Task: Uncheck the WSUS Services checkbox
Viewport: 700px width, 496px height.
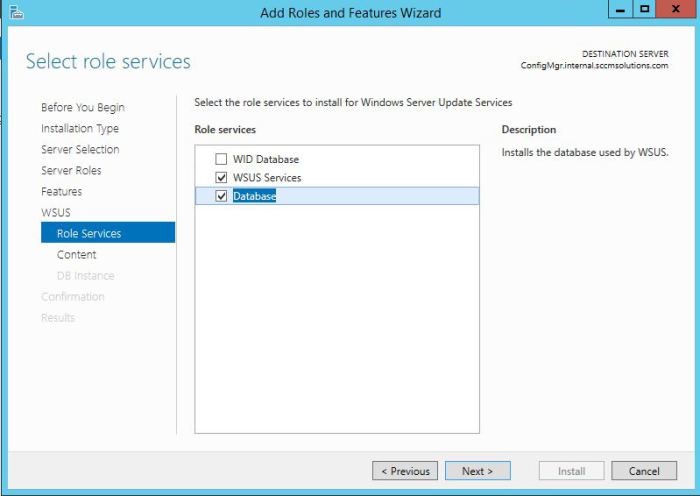Action: tap(221, 178)
